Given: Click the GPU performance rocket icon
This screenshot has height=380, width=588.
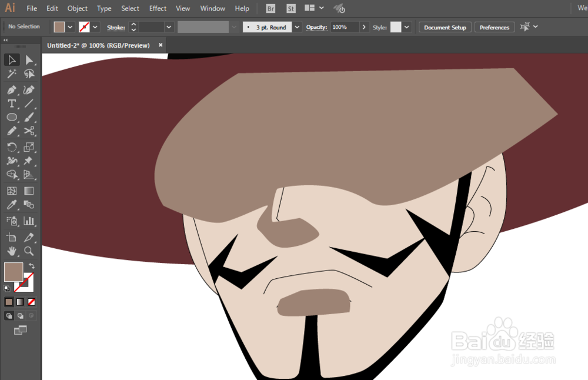Looking at the screenshot, I should pyautogui.click(x=339, y=8).
